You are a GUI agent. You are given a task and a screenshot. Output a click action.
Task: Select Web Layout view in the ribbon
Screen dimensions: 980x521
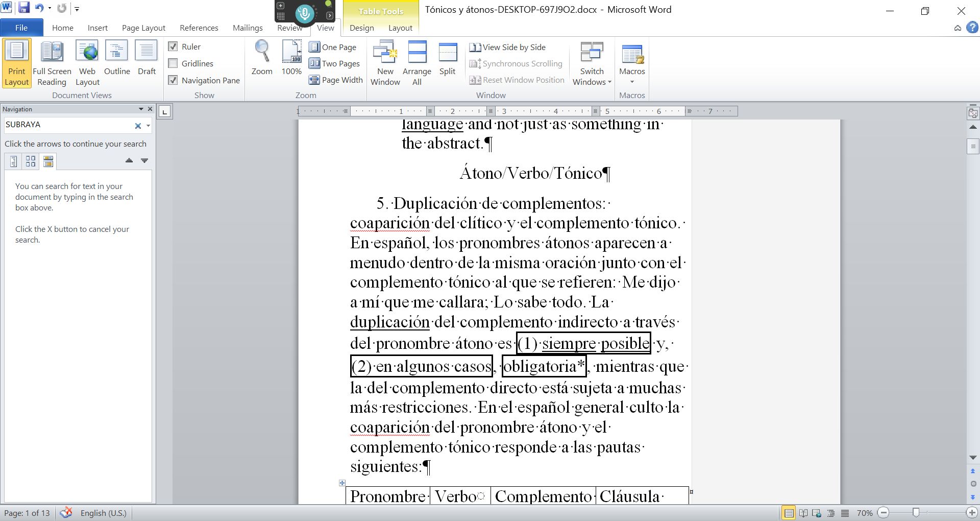point(87,63)
